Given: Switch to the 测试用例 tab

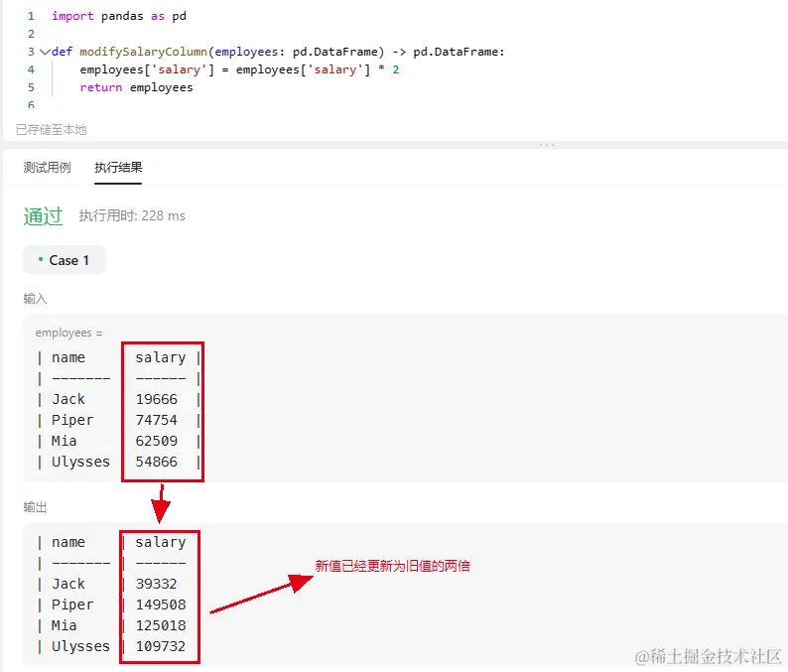Looking at the screenshot, I should [47, 168].
